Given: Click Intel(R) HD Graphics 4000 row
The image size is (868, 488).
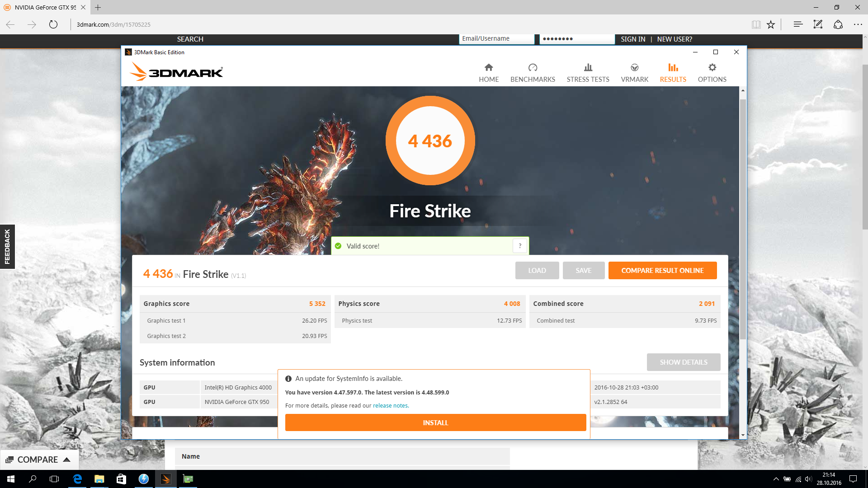Looking at the screenshot, I should pos(209,387).
